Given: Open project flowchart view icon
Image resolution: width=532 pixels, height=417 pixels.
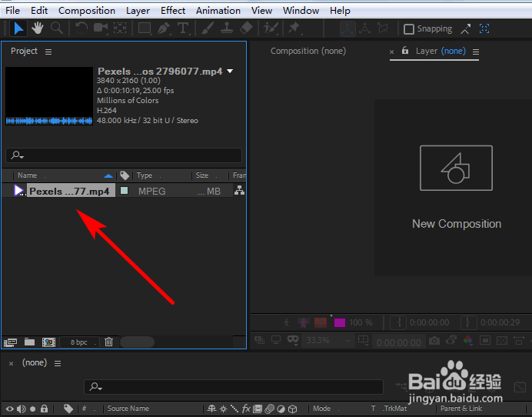Looking at the screenshot, I should [x=240, y=191].
